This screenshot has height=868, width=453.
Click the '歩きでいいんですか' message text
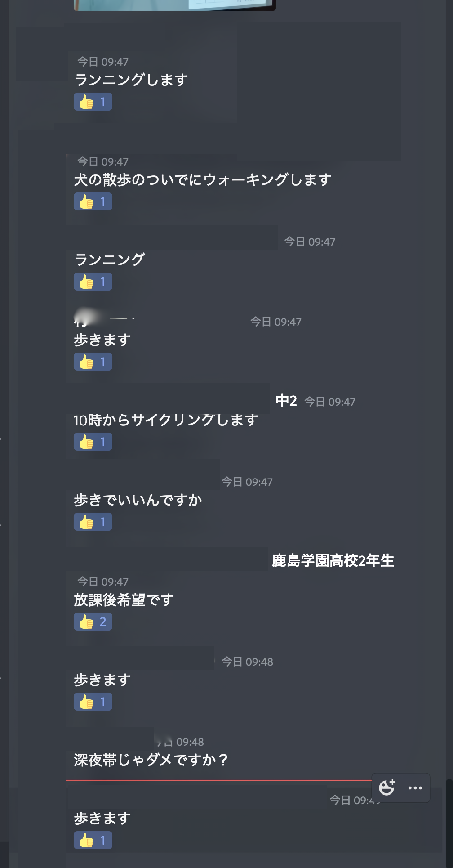pyautogui.click(x=138, y=500)
